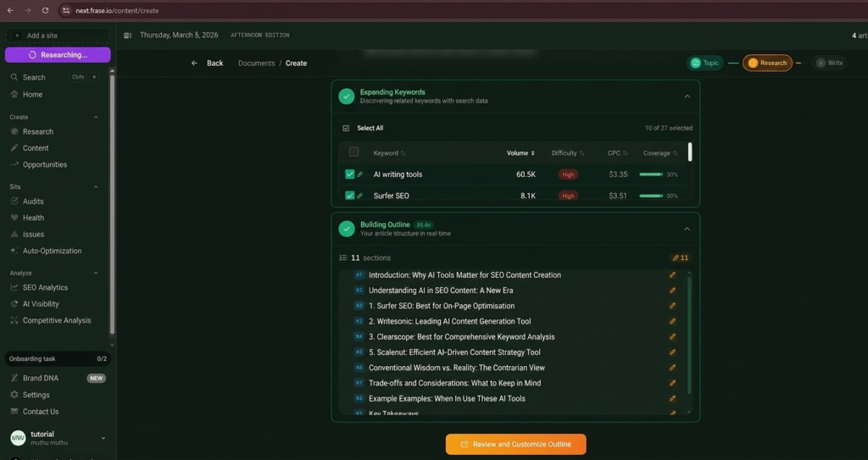The image size is (868, 460).
Task: Edit Introduction section title
Action: click(672, 275)
